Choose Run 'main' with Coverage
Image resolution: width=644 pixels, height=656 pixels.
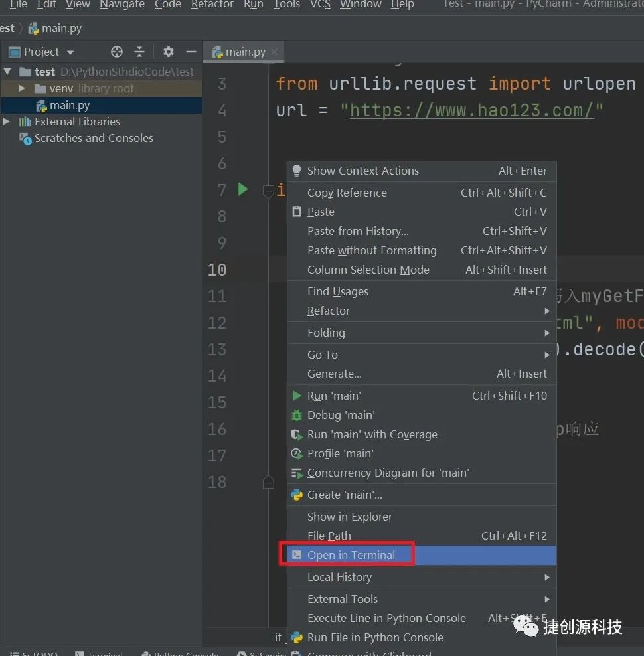[x=422, y=434]
